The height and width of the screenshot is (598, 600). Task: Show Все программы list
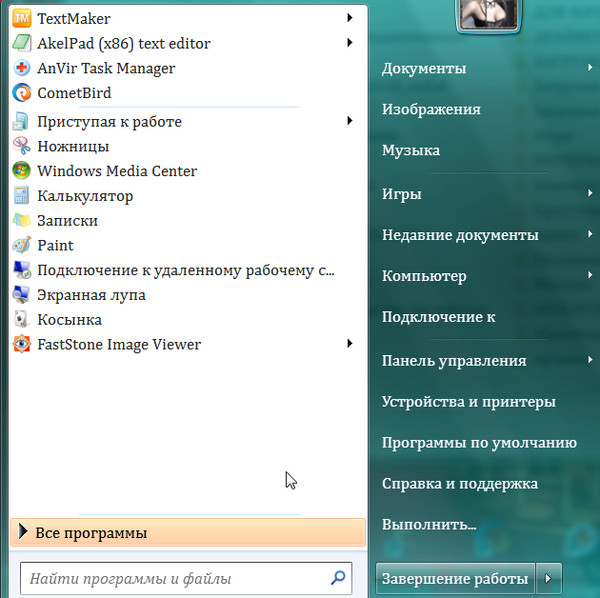(188, 532)
